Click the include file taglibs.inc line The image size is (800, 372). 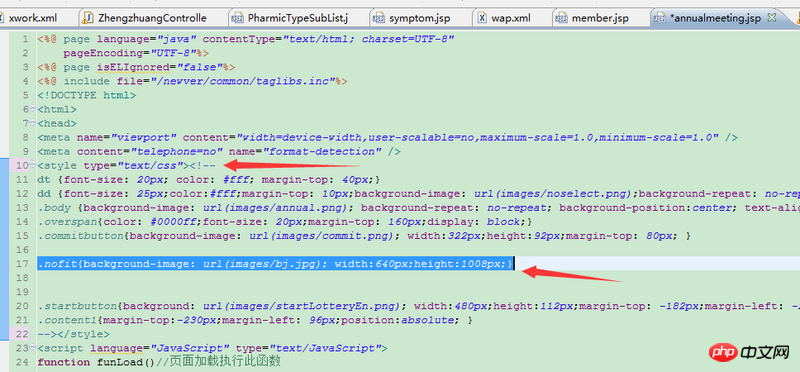(x=192, y=81)
